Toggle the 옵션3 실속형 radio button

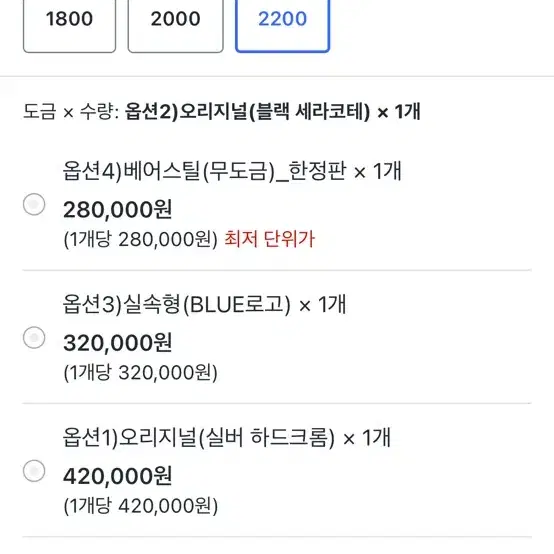coord(34,337)
